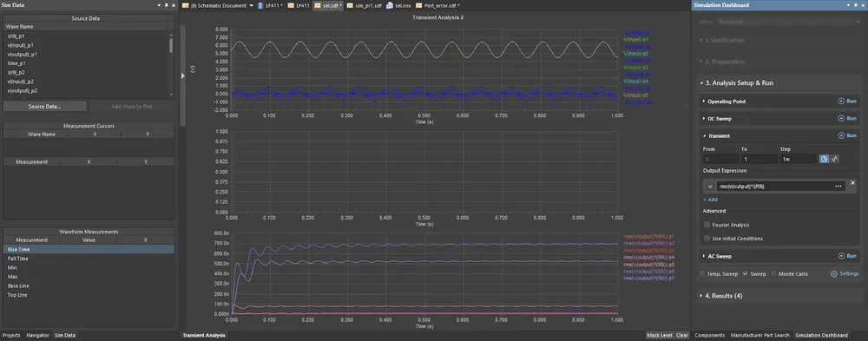Select the clock time-mode icon beside Step
The height and width of the screenshot is (341, 868).
824,159
